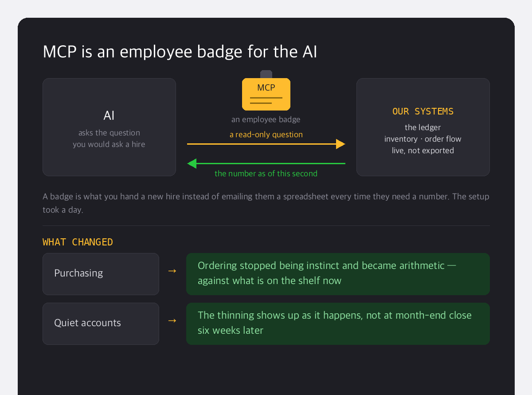Screen dimensions: 532x395
Task: Click the small arrow next to Quiet accounts
Action: click(172, 320)
